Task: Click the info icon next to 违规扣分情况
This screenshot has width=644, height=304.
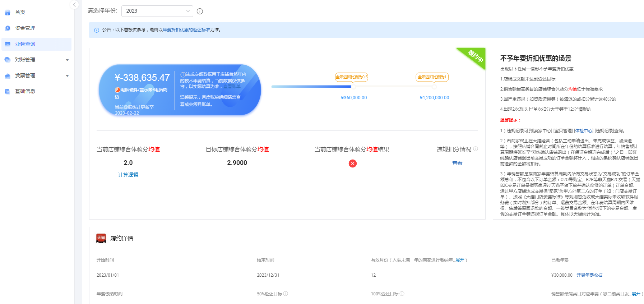Action: click(x=476, y=149)
